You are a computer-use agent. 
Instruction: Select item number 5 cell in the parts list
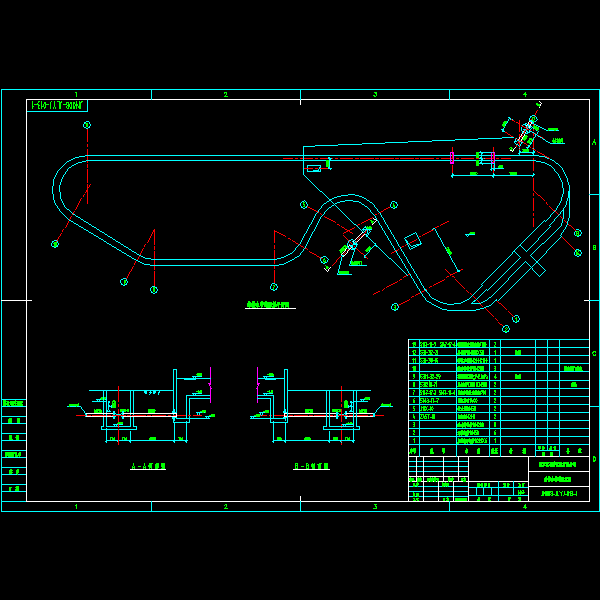(x=414, y=409)
